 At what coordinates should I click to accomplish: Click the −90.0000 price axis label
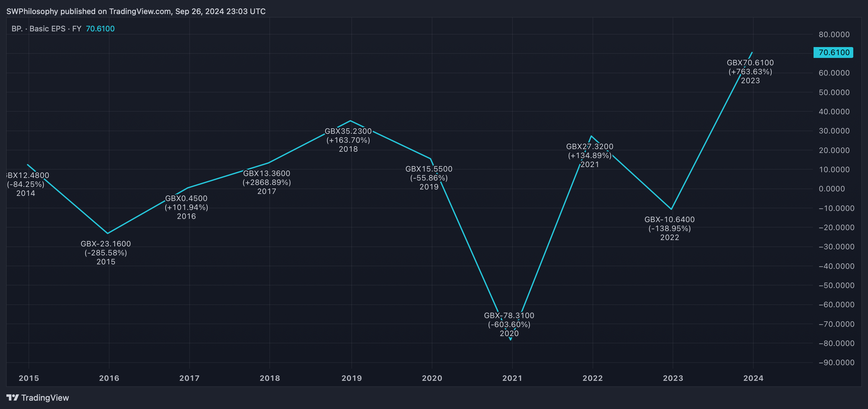click(834, 363)
